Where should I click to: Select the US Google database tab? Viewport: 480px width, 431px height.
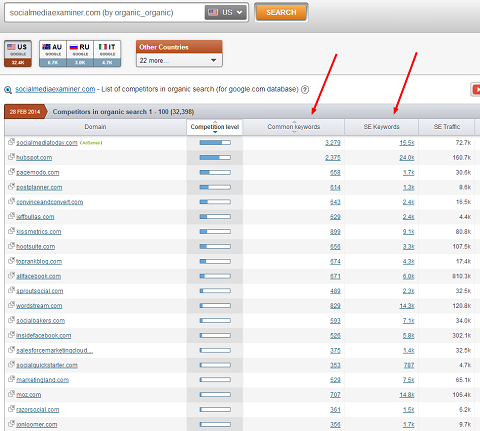click(x=18, y=54)
